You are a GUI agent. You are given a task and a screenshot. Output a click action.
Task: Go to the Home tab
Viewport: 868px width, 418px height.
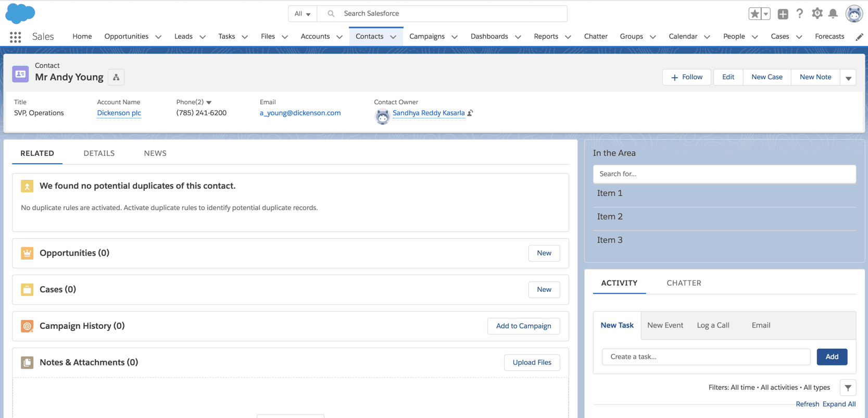pyautogui.click(x=82, y=36)
